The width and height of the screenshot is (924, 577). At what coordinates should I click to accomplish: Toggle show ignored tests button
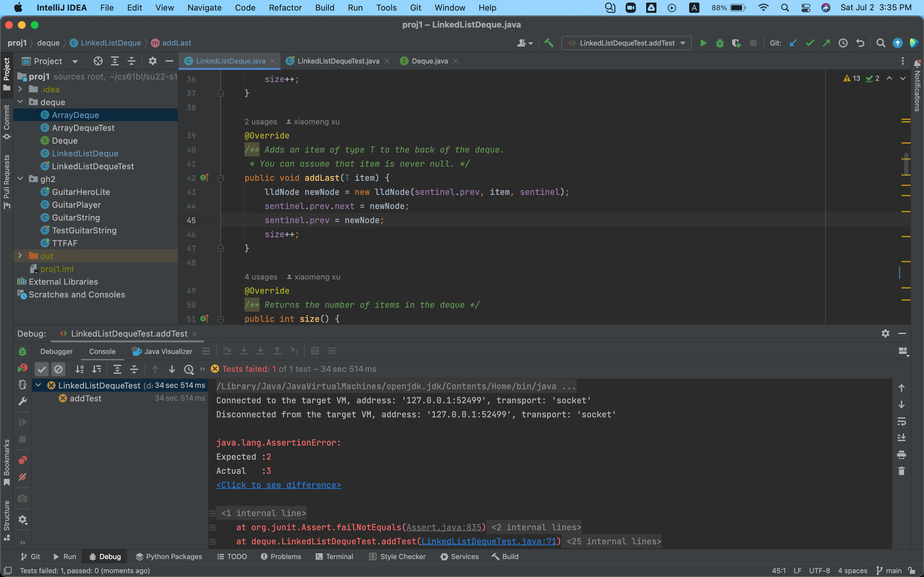58,369
